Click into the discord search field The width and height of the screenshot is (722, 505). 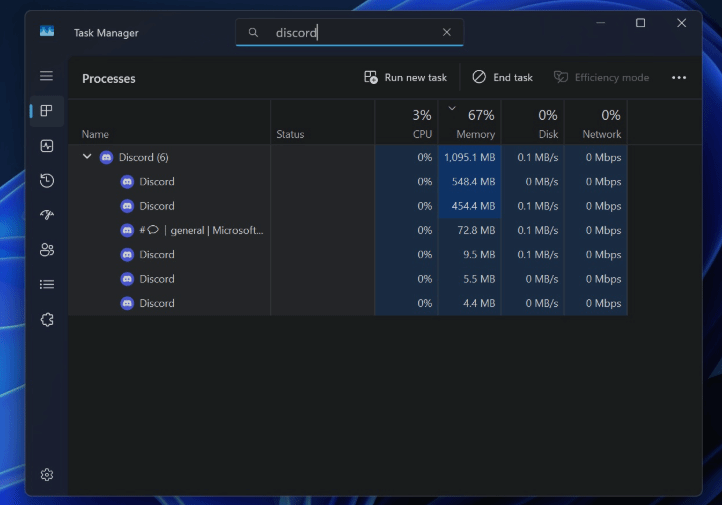349,32
